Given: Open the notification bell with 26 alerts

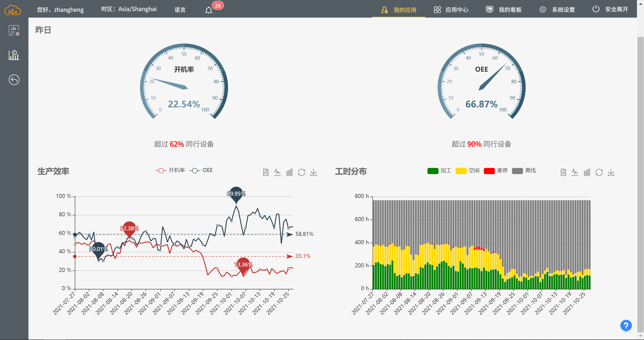Looking at the screenshot, I should pos(209,10).
